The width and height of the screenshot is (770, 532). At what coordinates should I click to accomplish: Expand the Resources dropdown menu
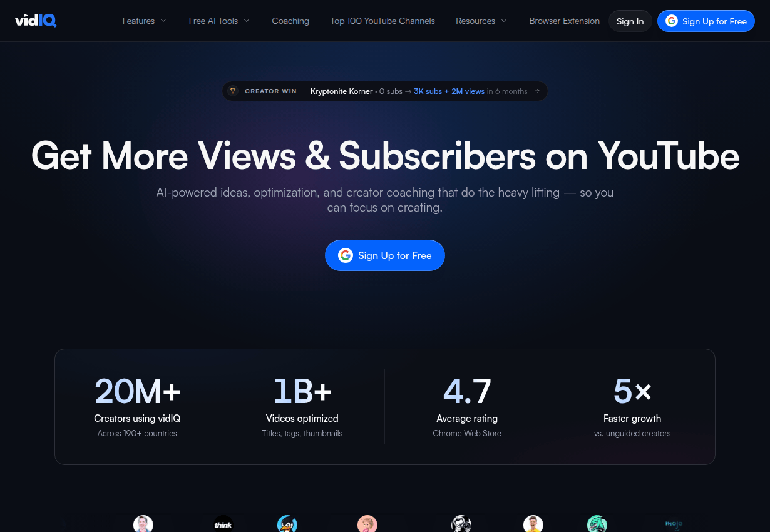coord(481,21)
